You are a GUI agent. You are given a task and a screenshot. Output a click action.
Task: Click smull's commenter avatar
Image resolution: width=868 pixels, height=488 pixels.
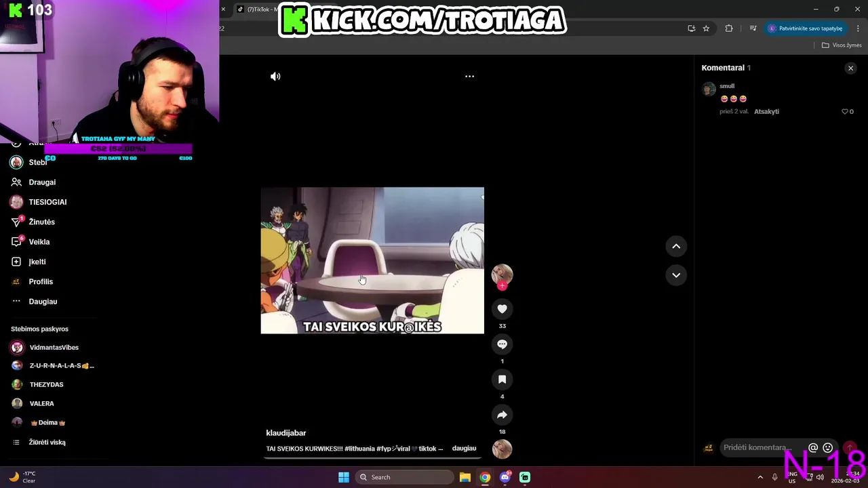coord(709,89)
